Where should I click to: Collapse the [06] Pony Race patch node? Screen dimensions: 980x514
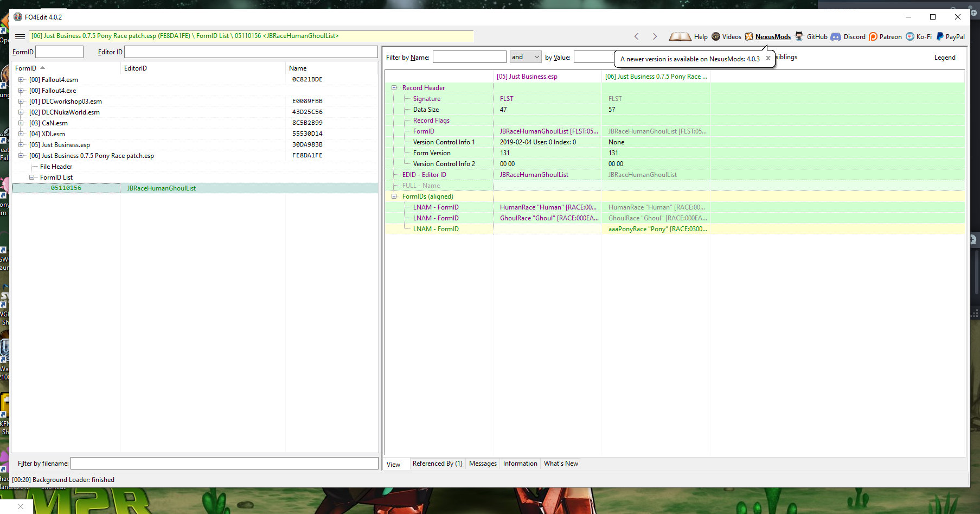tap(21, 155)
